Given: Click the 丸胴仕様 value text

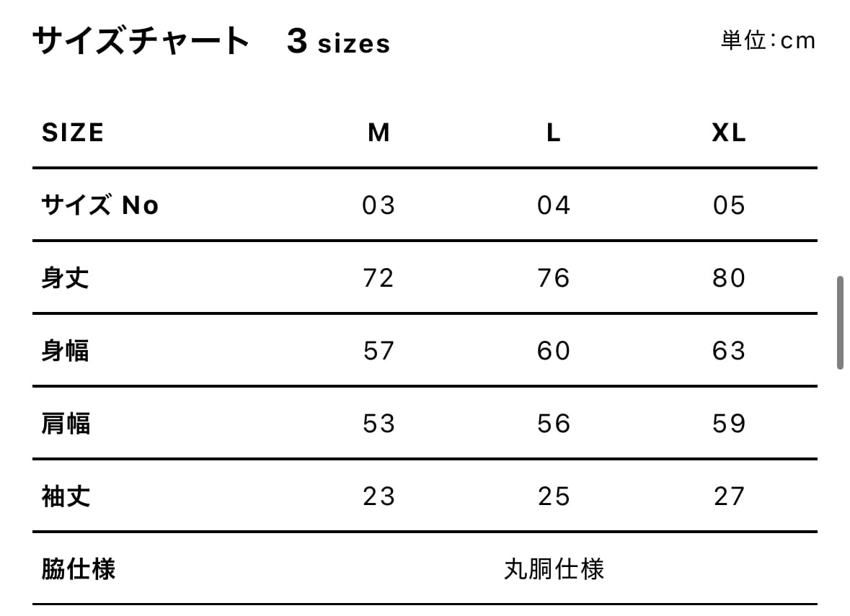Looking at the screenshot, I should (x=554, y=569).
